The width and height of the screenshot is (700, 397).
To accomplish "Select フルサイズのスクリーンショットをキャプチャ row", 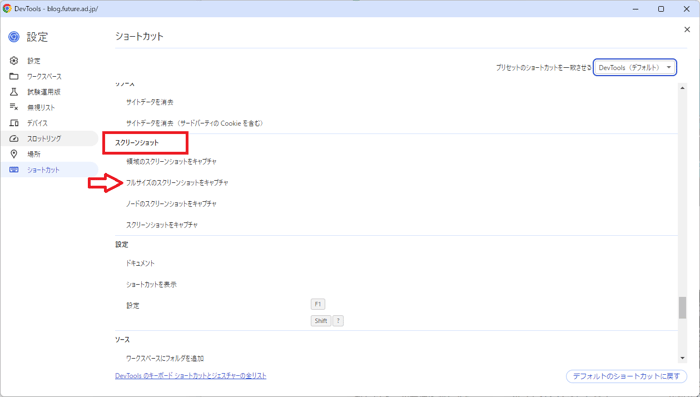I will [396, 183].
